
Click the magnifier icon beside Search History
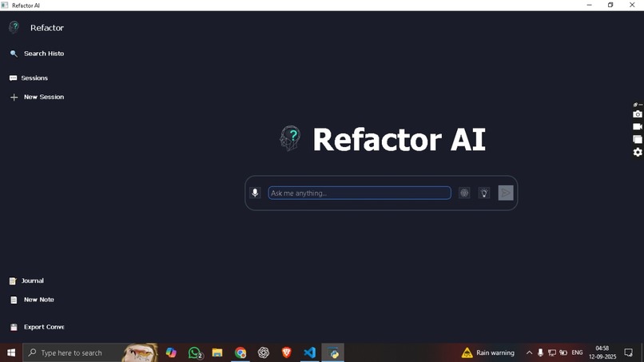(x=14, y=54)
